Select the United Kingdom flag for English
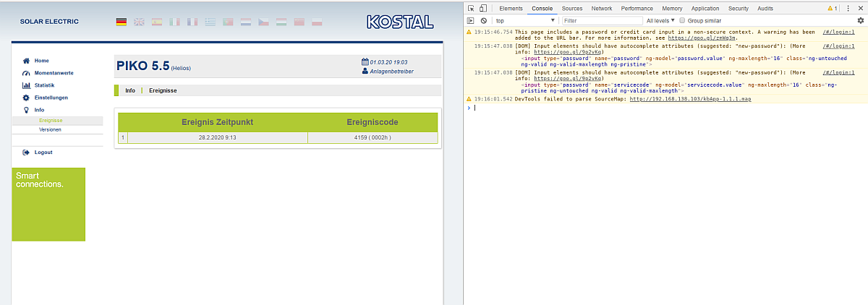This screenshot has height=305, width=868. point(139,22)
